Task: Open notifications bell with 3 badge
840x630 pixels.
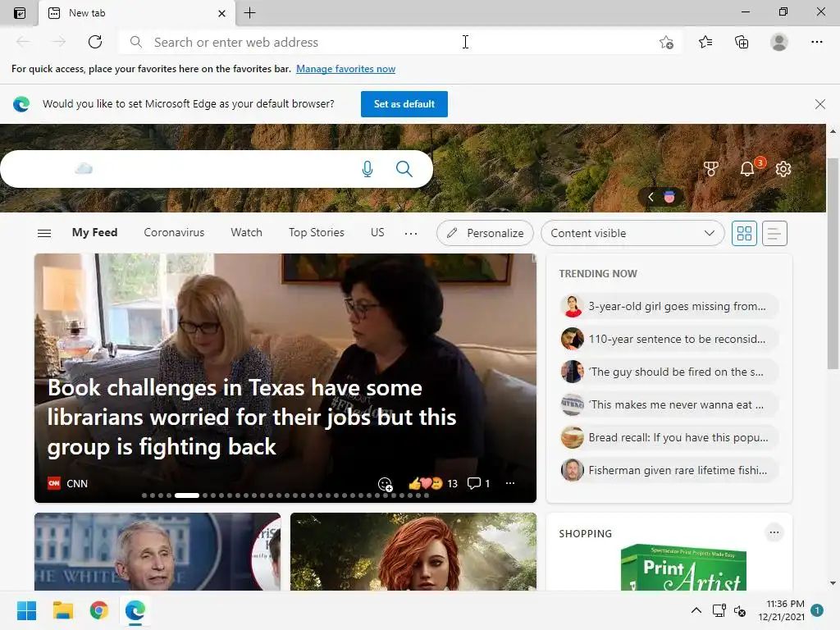Action: [x=748, y=168]
